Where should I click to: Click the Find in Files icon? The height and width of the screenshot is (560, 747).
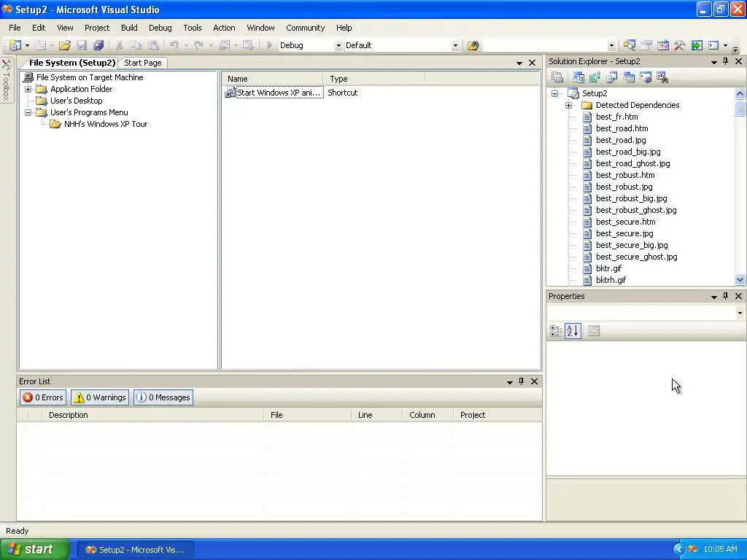click(473, 45)
